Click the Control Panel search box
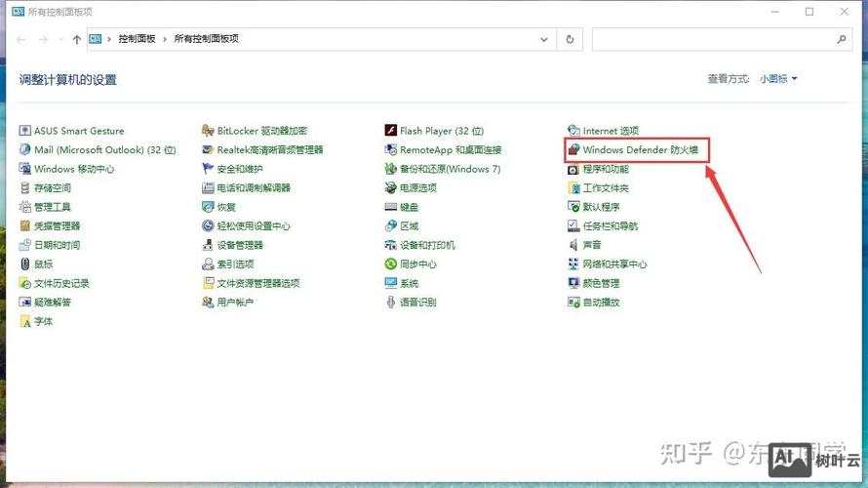Image resolution: width=868 pixels, height=488 pixels. [x=712, y=39]
